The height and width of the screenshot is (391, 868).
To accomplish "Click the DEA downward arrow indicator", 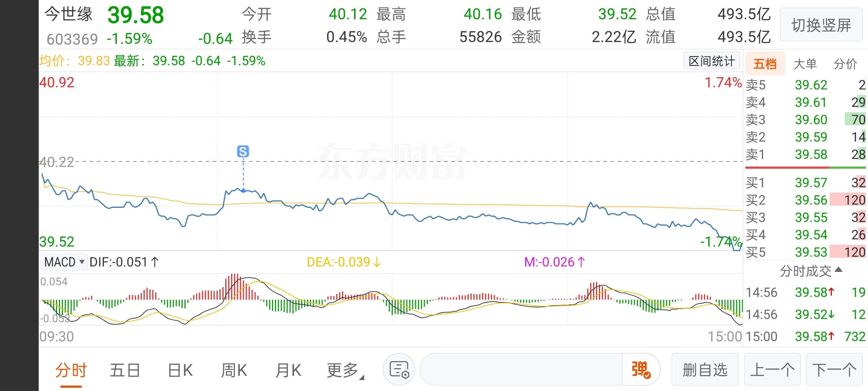I will tap(377, 262).
